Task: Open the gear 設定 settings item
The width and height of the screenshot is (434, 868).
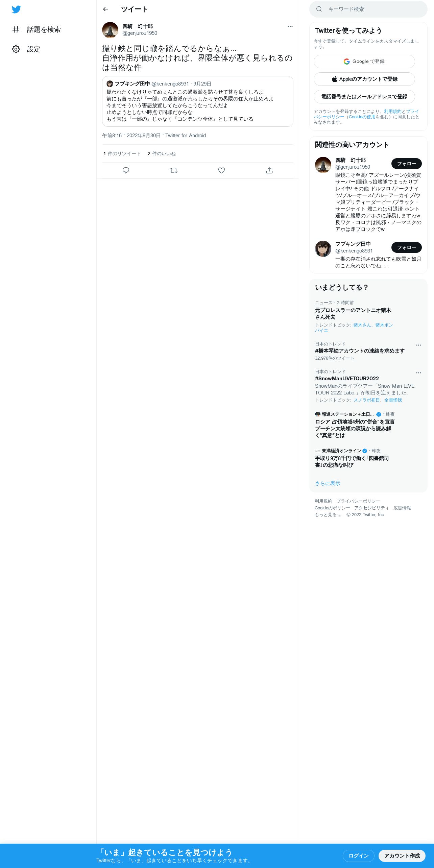Action: [26, 49]
